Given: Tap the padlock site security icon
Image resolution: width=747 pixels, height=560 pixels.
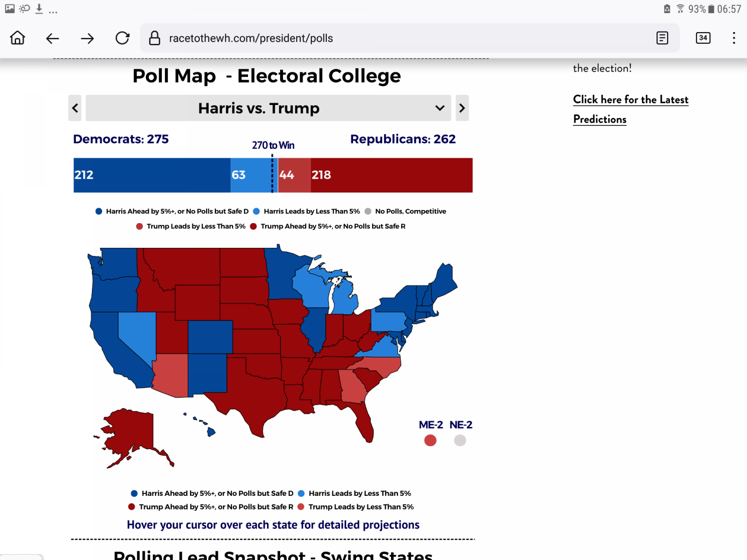Looking at the screenshot, I should point(155,38).
